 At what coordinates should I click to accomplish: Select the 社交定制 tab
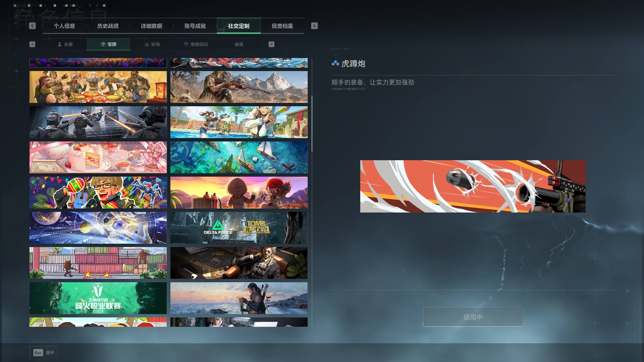point(238,26)
